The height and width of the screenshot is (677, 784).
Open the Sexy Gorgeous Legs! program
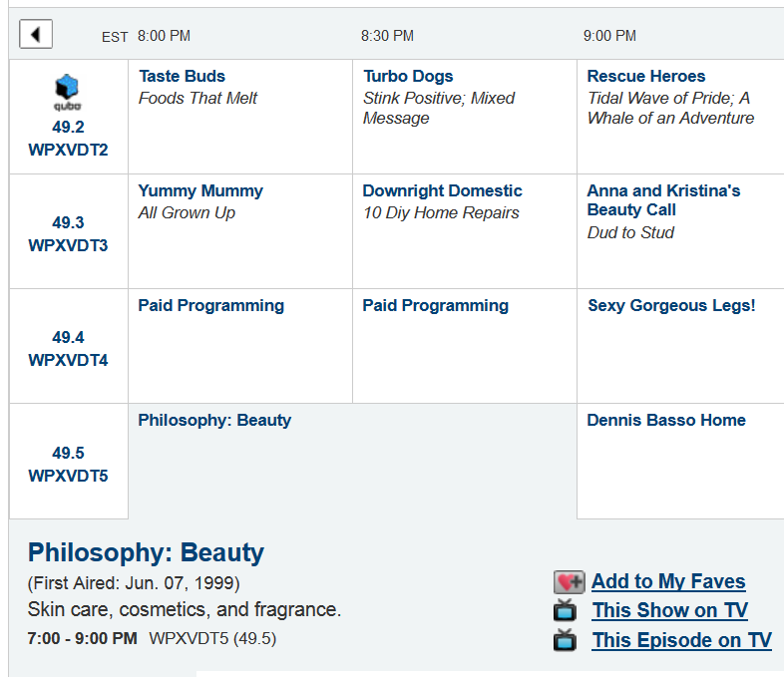pyautogui.click(x=671, y=305)
